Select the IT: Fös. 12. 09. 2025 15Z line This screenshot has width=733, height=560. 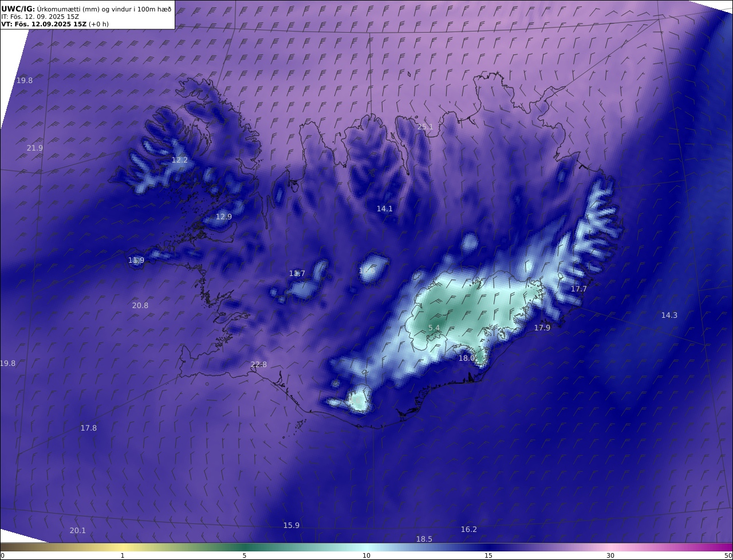40,17
